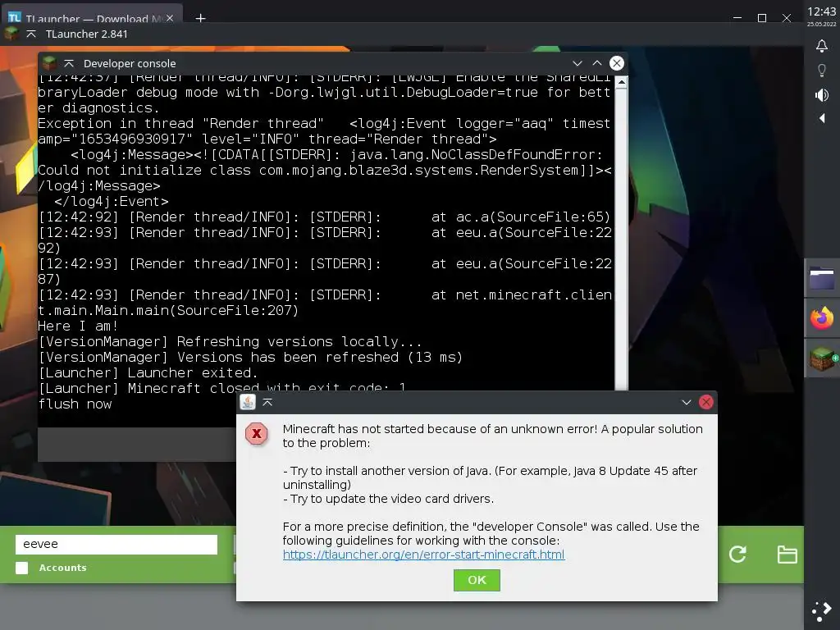Launch Firefox from the panel

[x=822, y=318]
